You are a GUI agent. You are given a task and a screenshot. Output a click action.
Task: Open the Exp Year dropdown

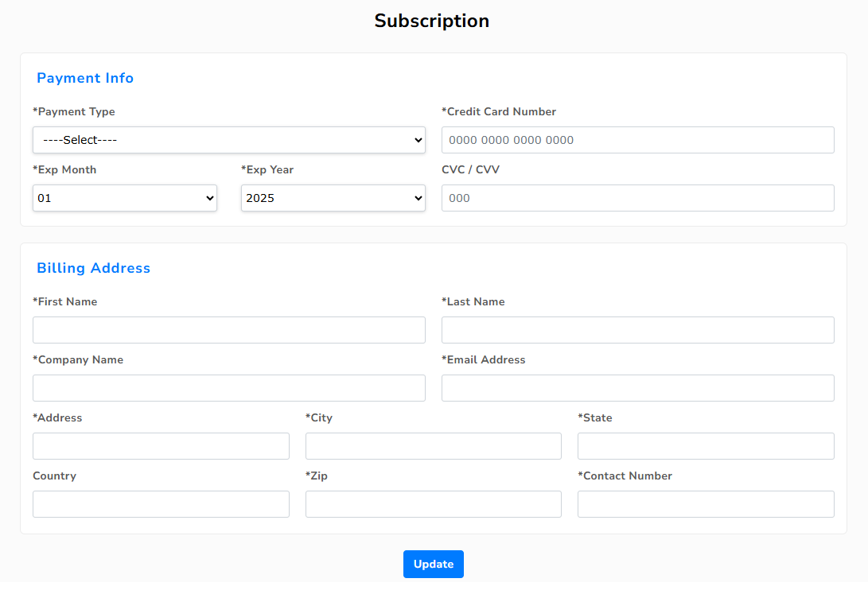click(333, 198)
